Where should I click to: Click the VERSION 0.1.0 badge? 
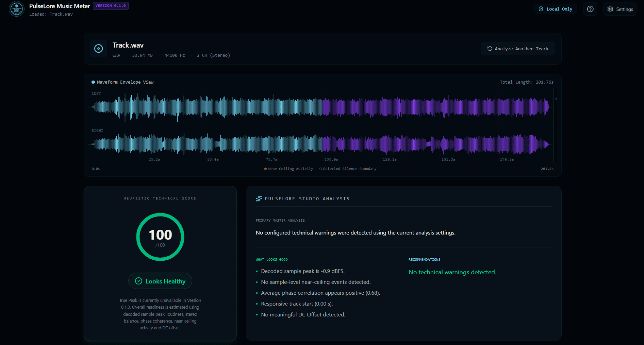pos(111,6)
